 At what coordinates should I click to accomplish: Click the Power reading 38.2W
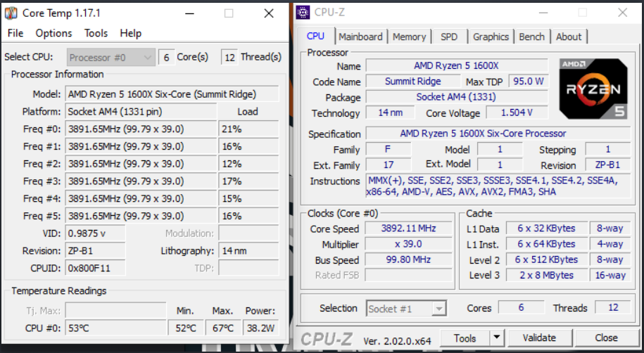pos(260,328)
